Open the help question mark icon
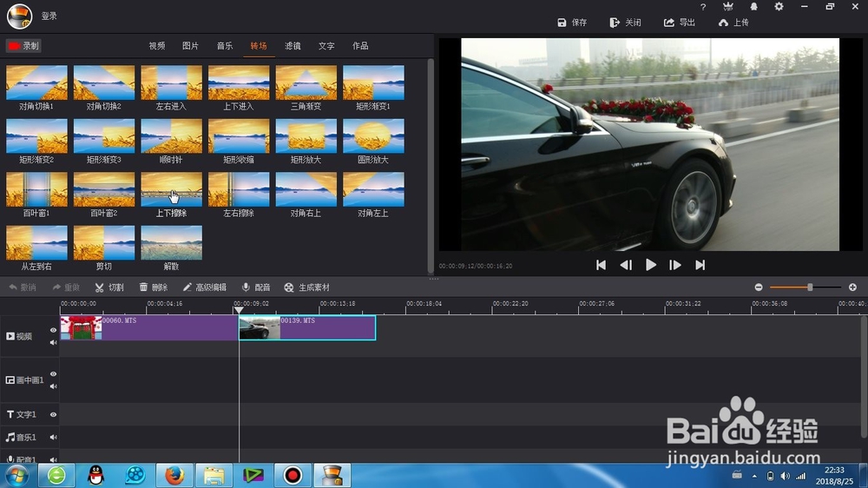Viewport: 868px width, 488px height. click(x=703, y=7)
